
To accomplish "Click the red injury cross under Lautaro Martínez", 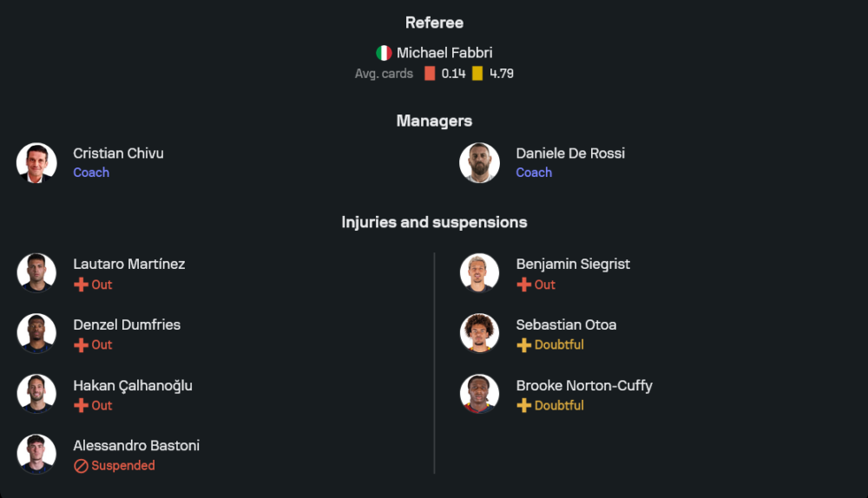I will click(81, 285).
